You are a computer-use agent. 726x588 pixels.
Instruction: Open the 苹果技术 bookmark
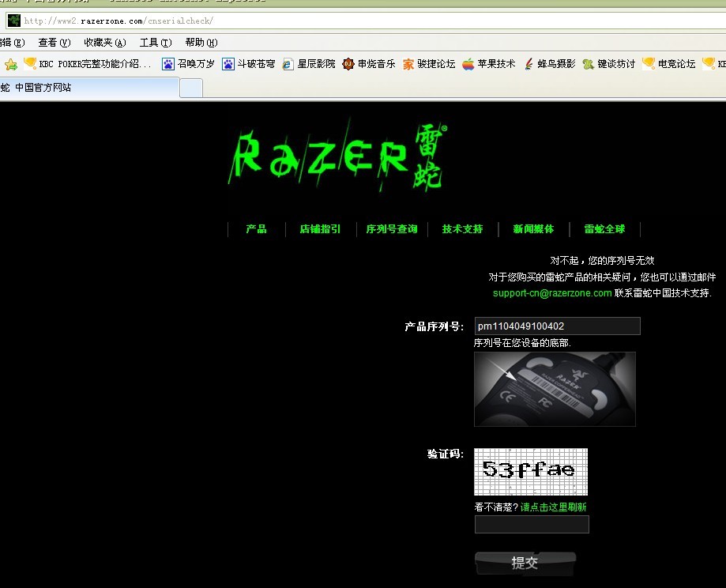click(x=496, y=64)
